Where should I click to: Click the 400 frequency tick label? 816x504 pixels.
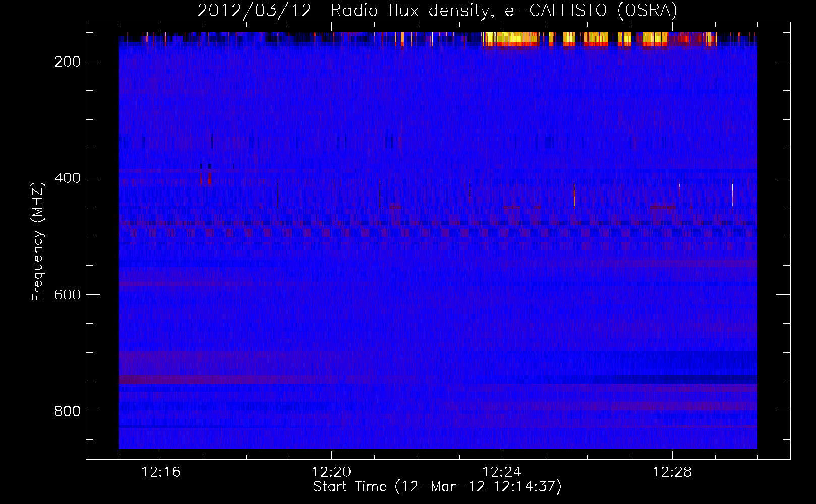click(x=68, y=178)
